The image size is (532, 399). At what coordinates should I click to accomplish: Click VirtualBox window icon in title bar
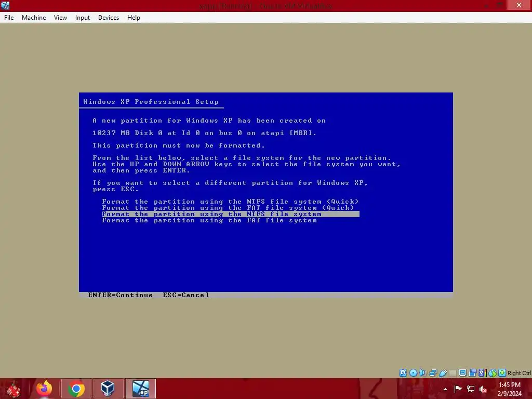point(5,5)
